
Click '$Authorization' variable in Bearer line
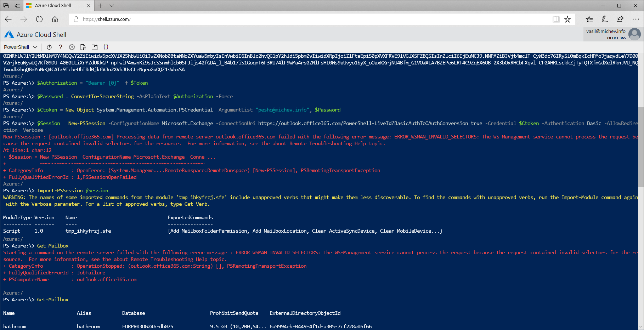[57, 83]
